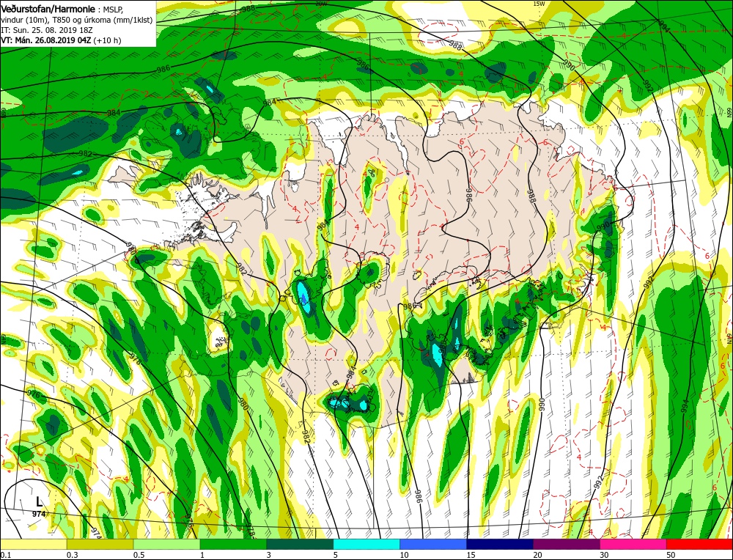Click the "(+10 h)" forecast offset text
This screenshot has height=560, width=733.
pyautogui.click(x=107, y=40)
